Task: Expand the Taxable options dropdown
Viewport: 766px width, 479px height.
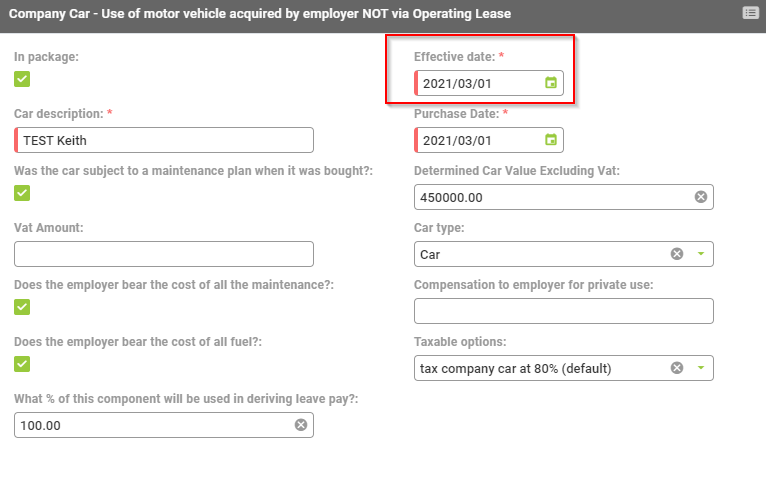Action: [x=700, y=368]
